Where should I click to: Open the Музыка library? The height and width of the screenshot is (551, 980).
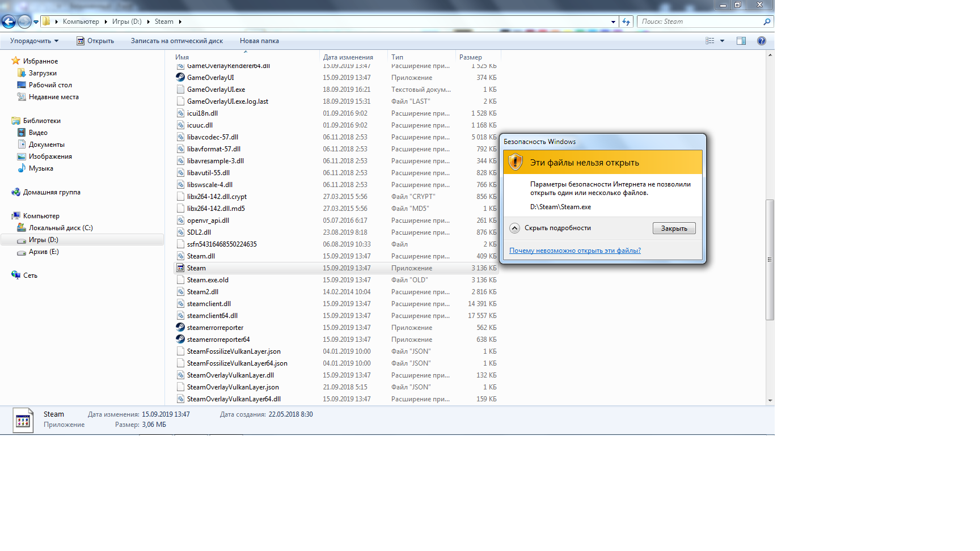click(41, 168)
